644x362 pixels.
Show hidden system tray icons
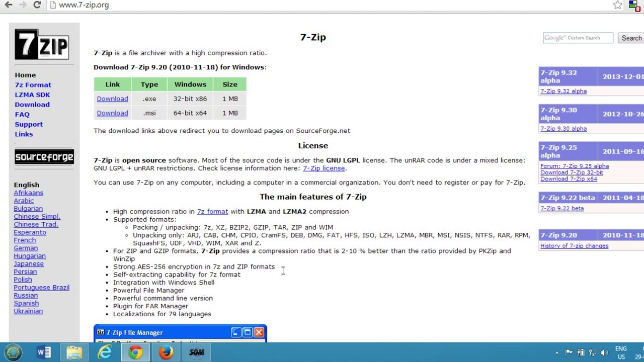pos(557,353)
